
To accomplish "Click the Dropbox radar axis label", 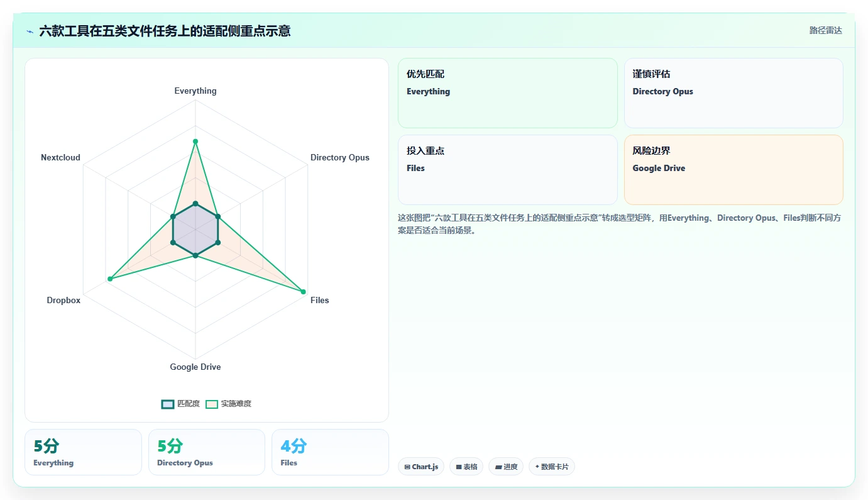I will (x=63, y=300).
